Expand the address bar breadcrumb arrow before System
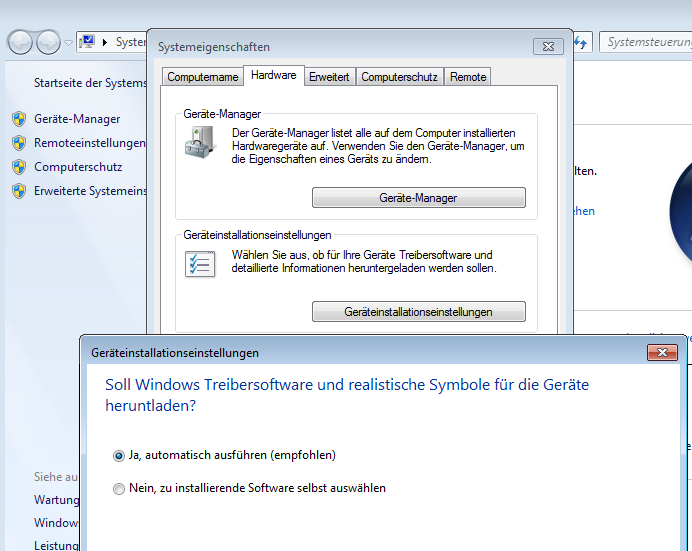The height and width of the screenshot is (551, 692). point(105,42)
